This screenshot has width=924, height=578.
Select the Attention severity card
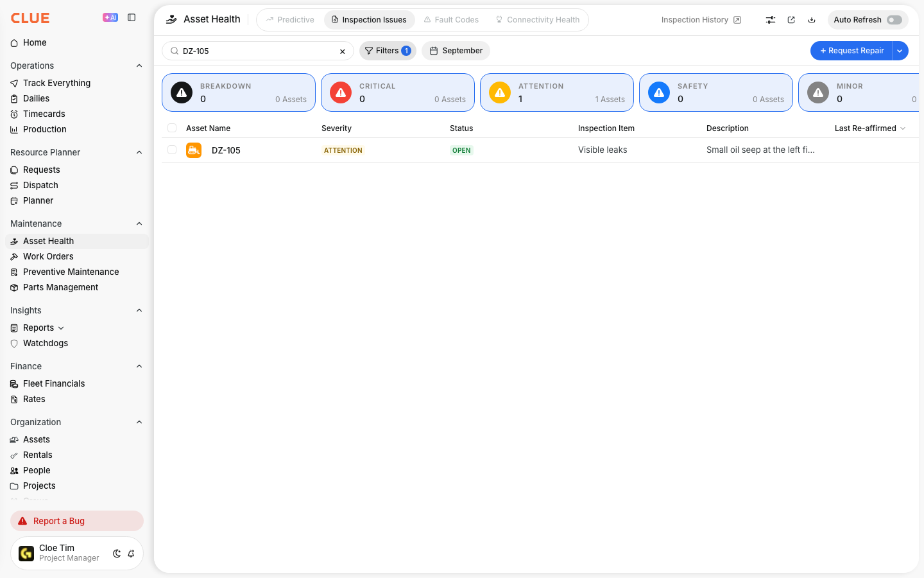point(557,92)
